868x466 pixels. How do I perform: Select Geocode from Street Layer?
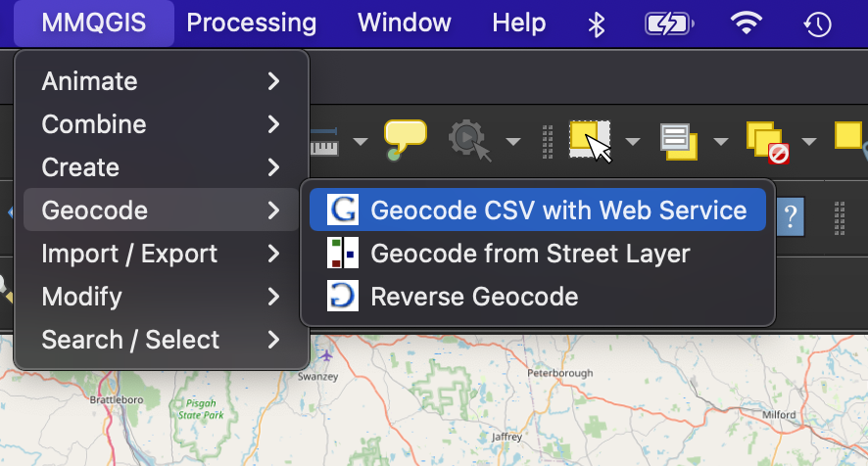pos(529,254)
